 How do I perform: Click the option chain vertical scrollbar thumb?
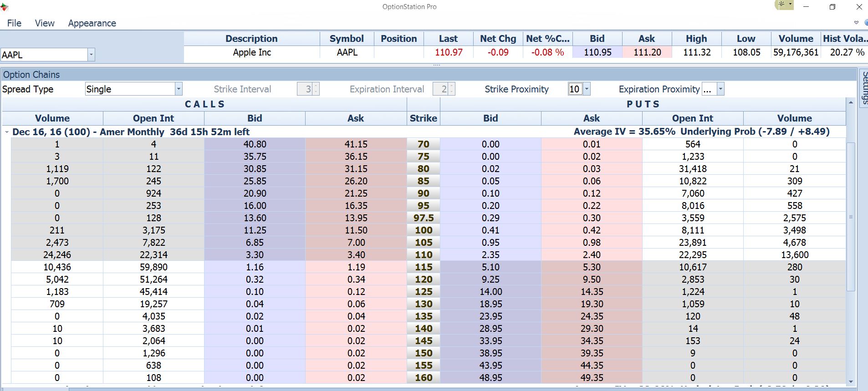850,217
